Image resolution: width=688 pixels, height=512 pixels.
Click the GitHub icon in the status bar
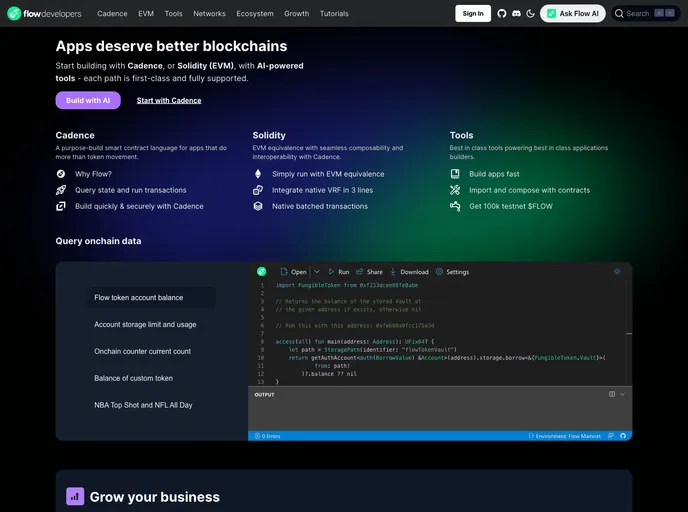tap(623, 436)
